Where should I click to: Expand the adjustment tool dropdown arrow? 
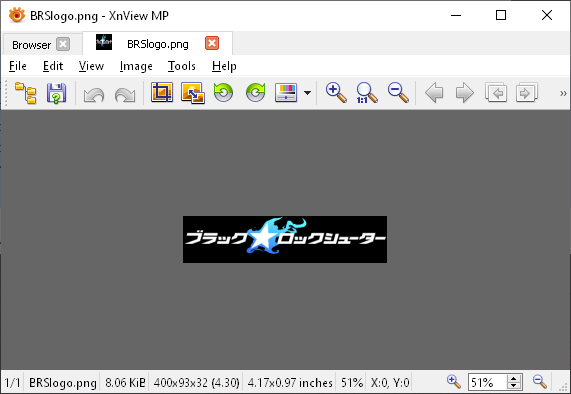click(307, 93)
